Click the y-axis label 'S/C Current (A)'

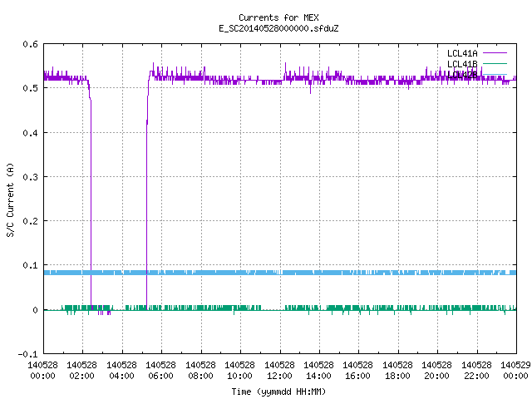tap(10, 199)
